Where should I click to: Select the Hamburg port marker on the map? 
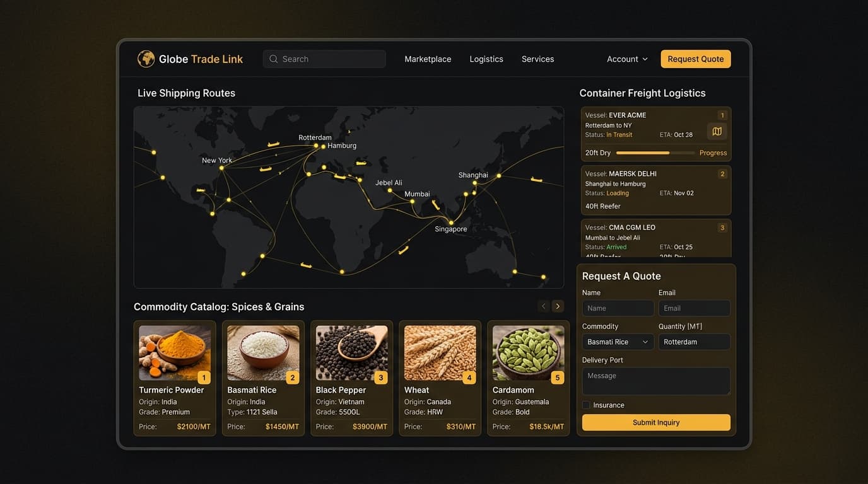(x=324, y=147)
